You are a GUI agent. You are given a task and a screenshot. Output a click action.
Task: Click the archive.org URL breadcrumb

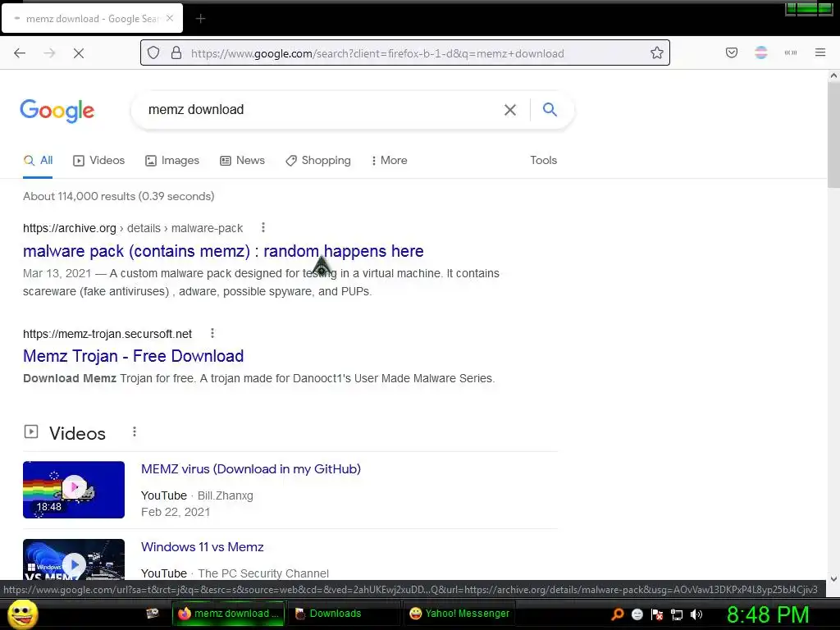pos(133,228)
